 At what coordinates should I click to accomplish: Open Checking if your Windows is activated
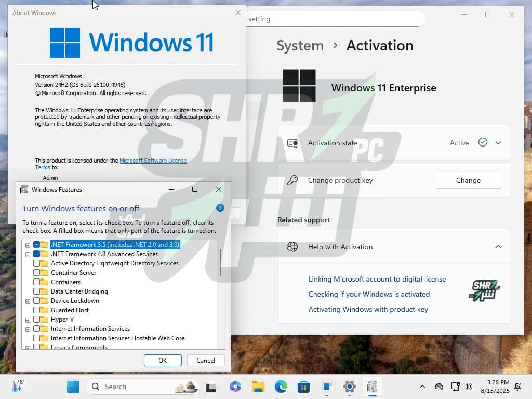point(369,294)
